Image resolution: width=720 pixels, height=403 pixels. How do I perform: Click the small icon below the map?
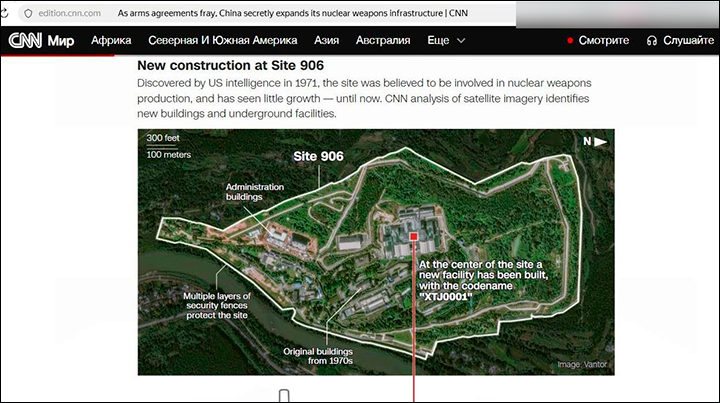point(284,394)
